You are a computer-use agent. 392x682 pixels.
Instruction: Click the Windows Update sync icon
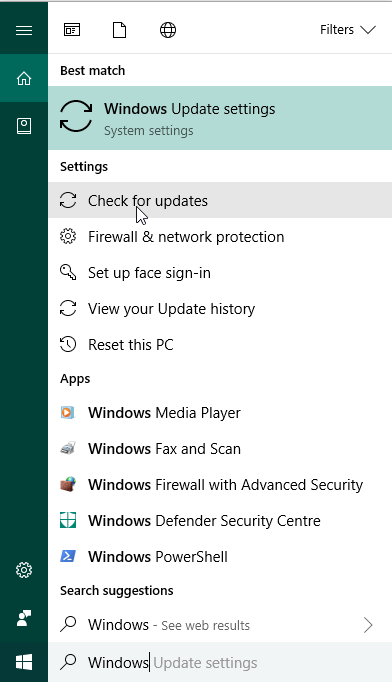pos(76,116)
